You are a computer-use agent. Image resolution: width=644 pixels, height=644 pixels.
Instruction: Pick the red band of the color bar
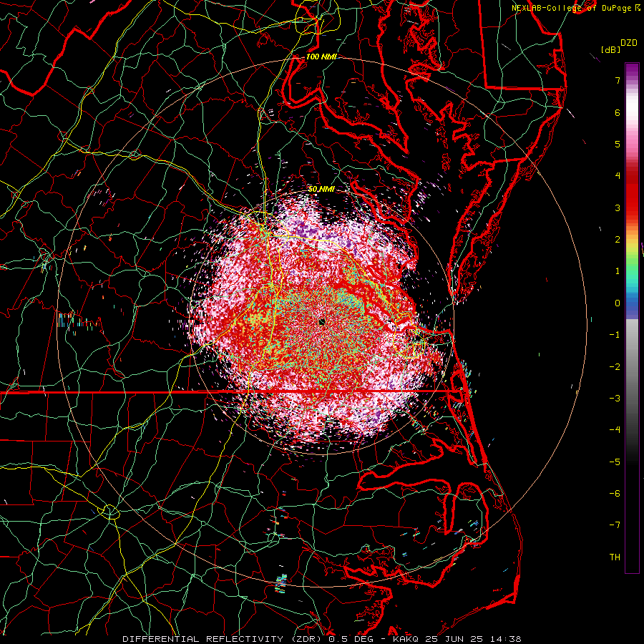pos(632,193)
